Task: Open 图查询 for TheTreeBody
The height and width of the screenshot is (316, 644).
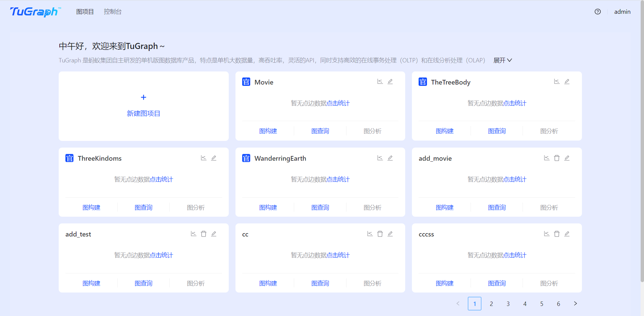Action: pyautogui.click(x=497, y=131)
